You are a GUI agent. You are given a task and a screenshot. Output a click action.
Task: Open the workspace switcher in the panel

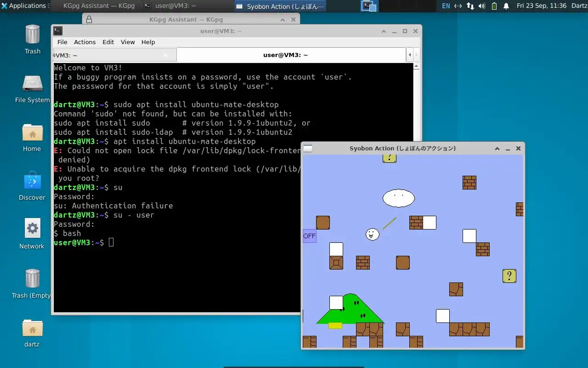pyautogui.click(x=369, y=6)
